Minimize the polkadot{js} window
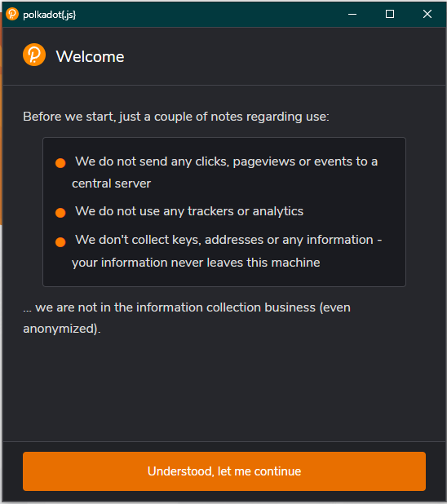Screen dimensions: 447x504 [352, 14]
